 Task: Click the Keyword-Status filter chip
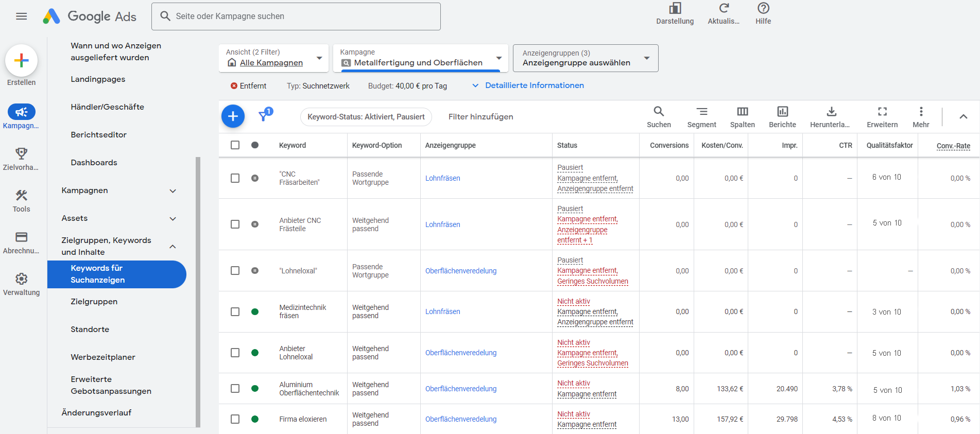tap(366, 117)
